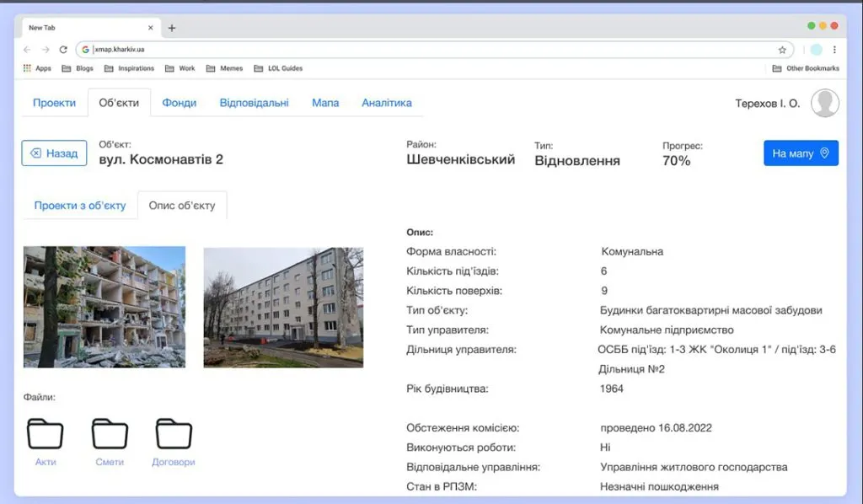Screen dimensions: 863x504
Task: Click the Назад button
Action: [53, 153]
